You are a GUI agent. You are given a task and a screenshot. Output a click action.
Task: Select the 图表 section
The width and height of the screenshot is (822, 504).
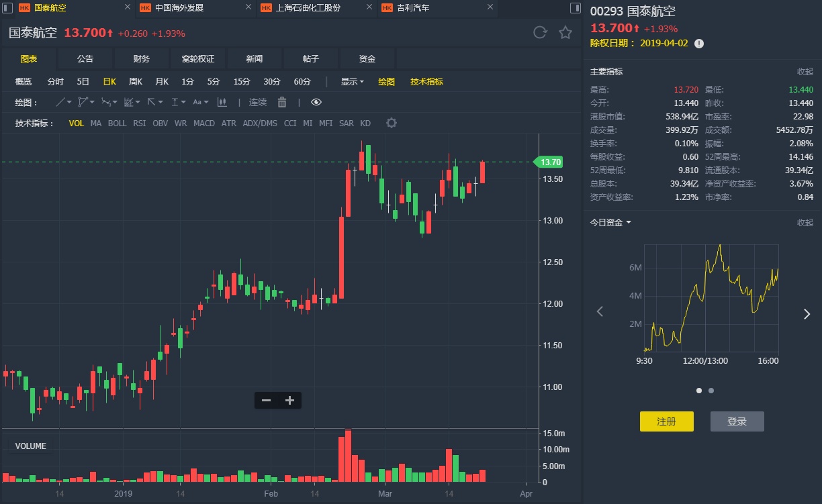(x=29, y=59)
